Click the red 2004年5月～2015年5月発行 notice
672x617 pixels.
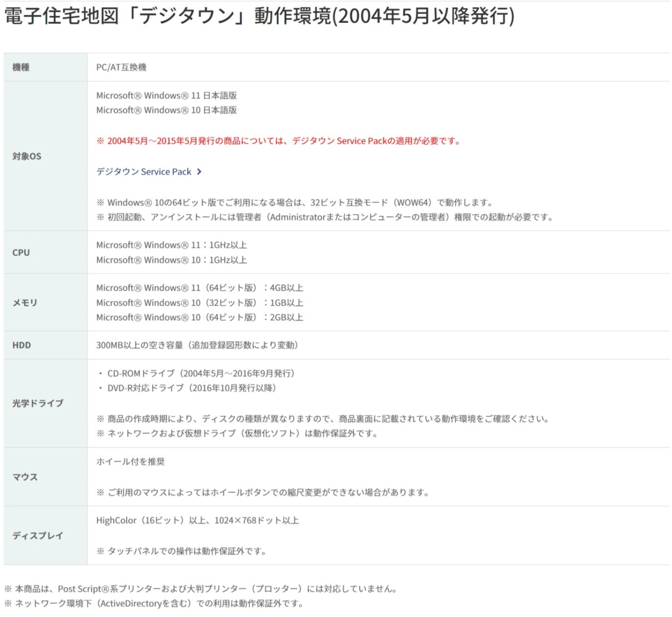[279, 141]
